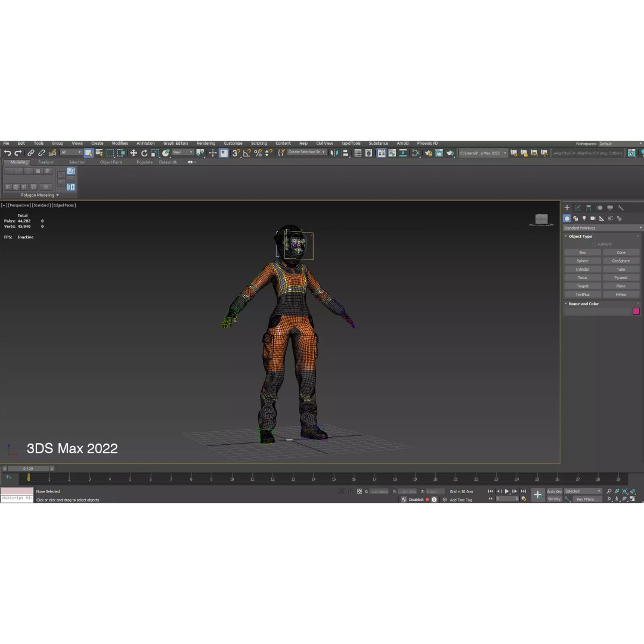Open the Create Selection Set dropdown
644x644 pixels.
click(x=306, y=152)
